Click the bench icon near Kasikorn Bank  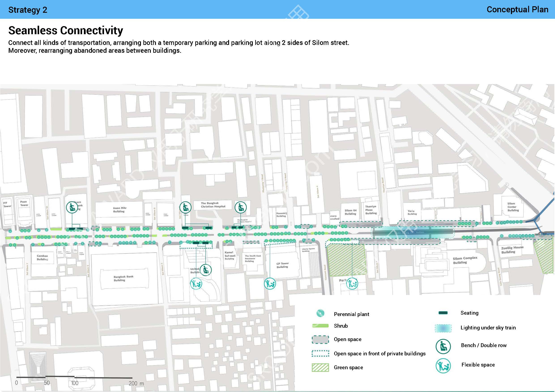pos(72,207)
